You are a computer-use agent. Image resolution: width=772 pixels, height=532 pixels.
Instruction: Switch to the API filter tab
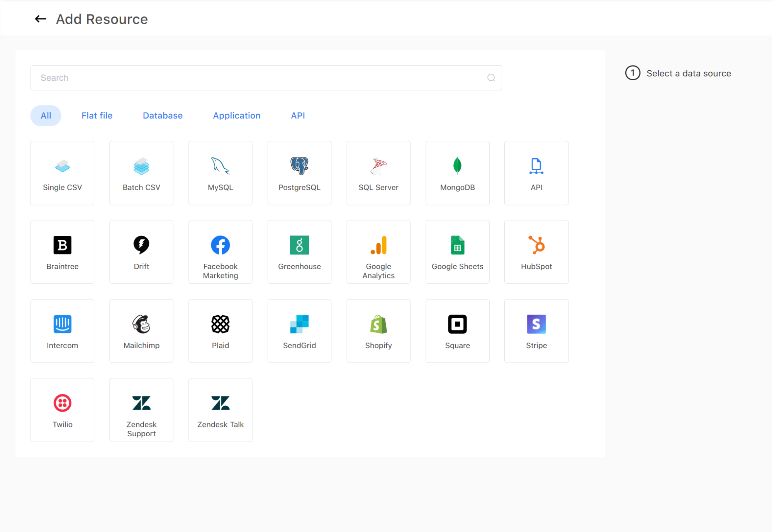298,115
